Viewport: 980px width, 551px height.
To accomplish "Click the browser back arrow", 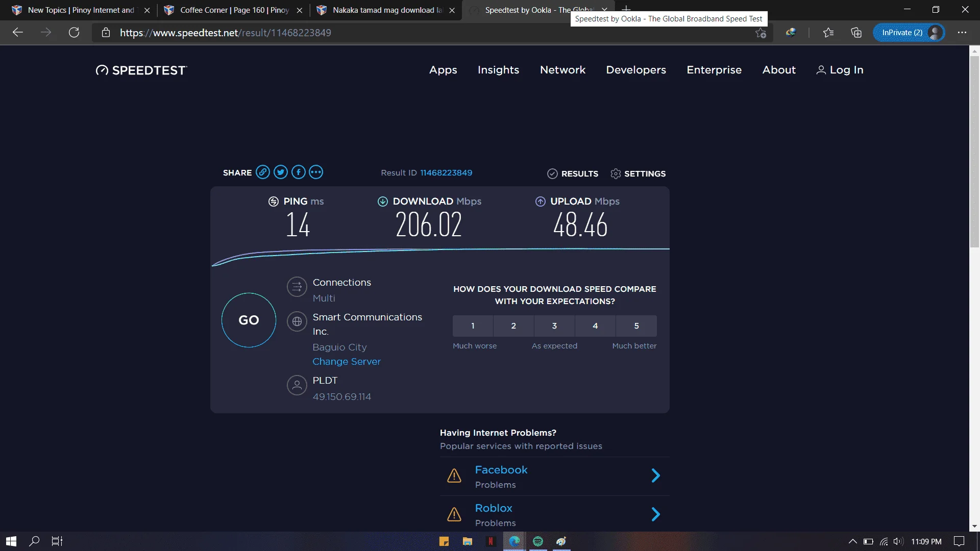I will click(x=18, y=33).
